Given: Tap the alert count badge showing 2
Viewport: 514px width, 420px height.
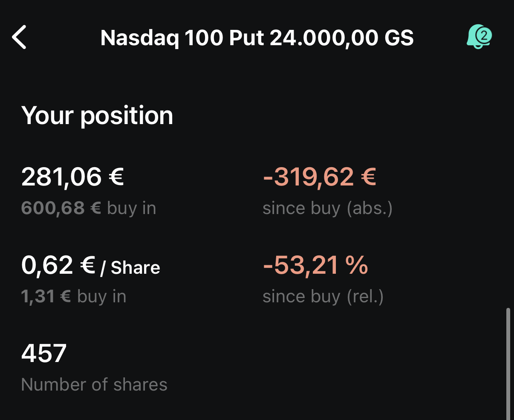Looking at the screenshot, I should (x=484, y=34).
